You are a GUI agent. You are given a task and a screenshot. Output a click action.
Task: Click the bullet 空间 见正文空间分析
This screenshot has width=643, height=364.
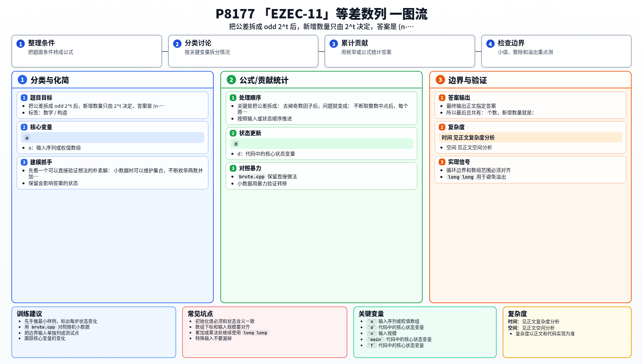tap(469, 148)
